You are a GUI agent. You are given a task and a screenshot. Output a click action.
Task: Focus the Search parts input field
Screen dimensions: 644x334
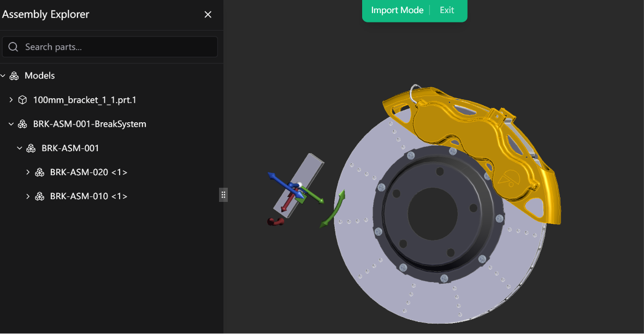tap(110, 47)
